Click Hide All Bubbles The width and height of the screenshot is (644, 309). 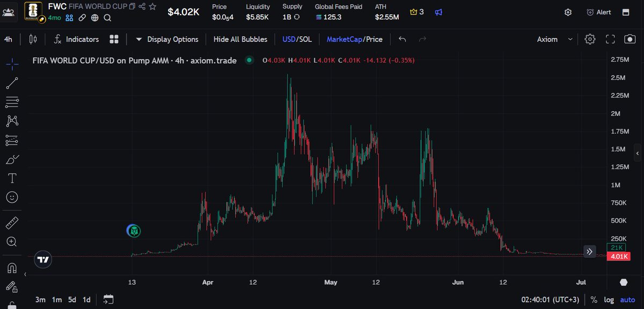point(239,39)
